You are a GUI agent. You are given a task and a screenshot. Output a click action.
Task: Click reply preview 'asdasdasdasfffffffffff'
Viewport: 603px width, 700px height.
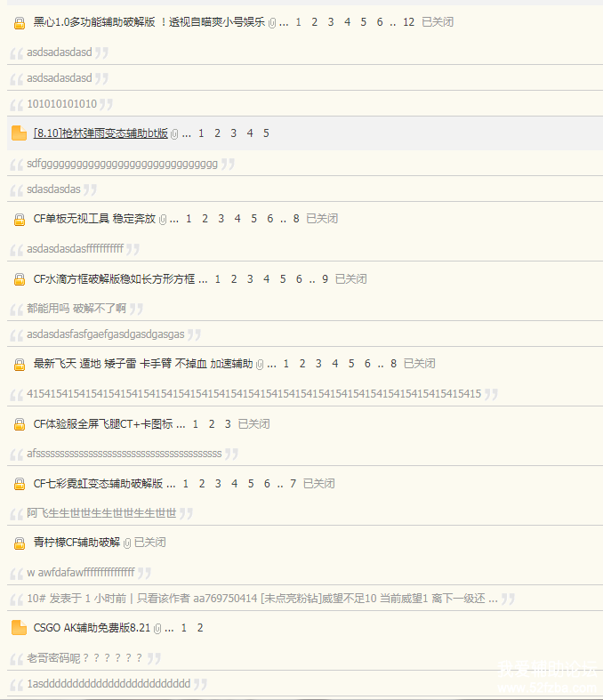click(x=75, y=249)
